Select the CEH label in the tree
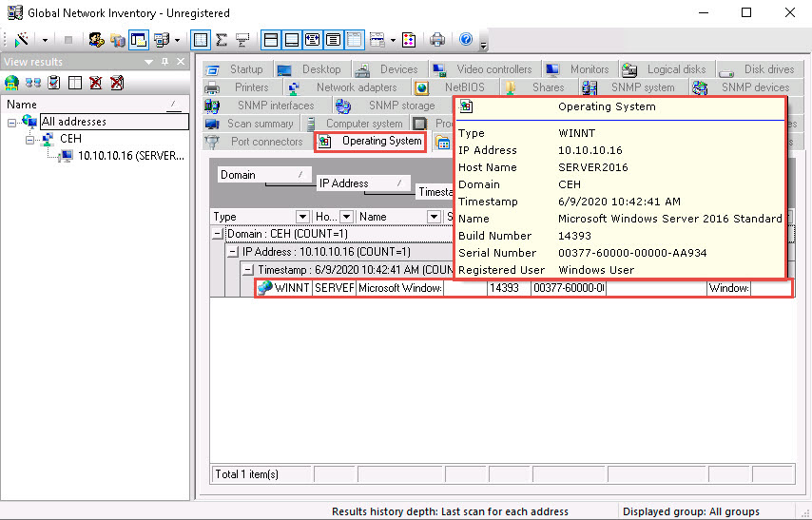Screen dimensions: 812x520 coord(71,138)
